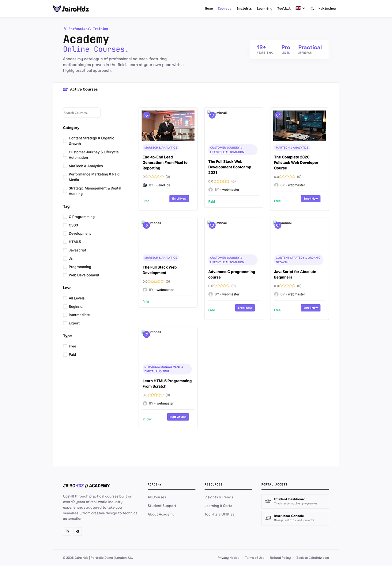Viewport: 392px width, 566px height.
Task: Open the Insights nav item
Action: pyautogui.click(x=244, y=9)
